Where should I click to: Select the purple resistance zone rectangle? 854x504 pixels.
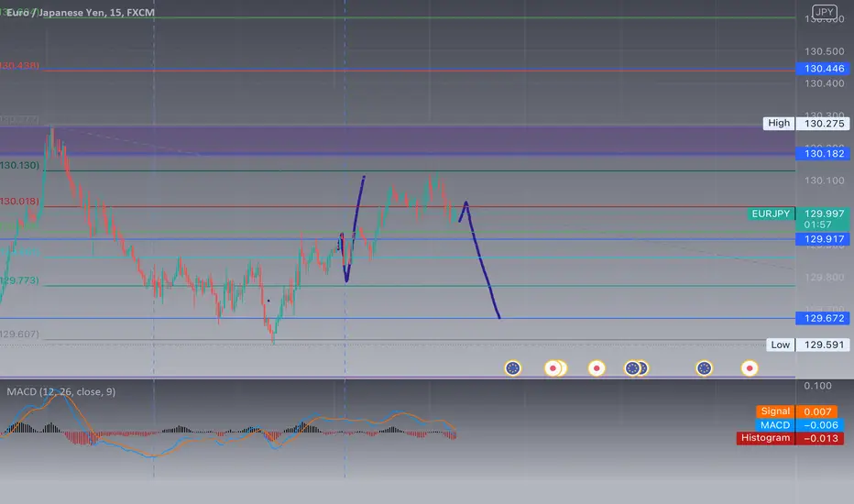(398, 140)
